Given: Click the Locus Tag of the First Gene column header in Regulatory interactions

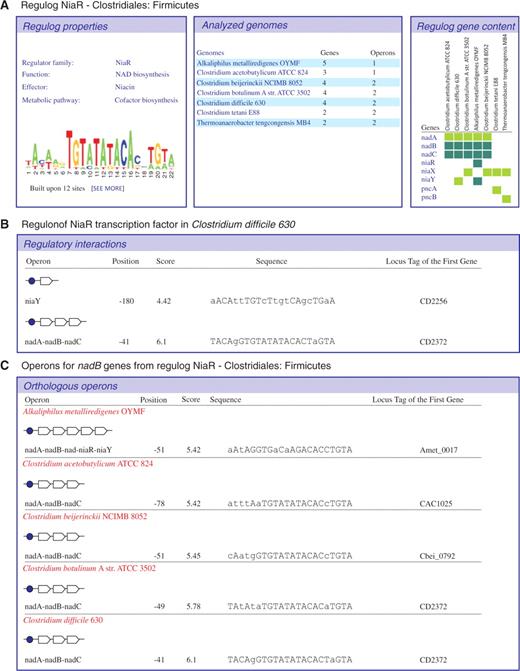Looking at the screenshot, I should tap(431, 261).
